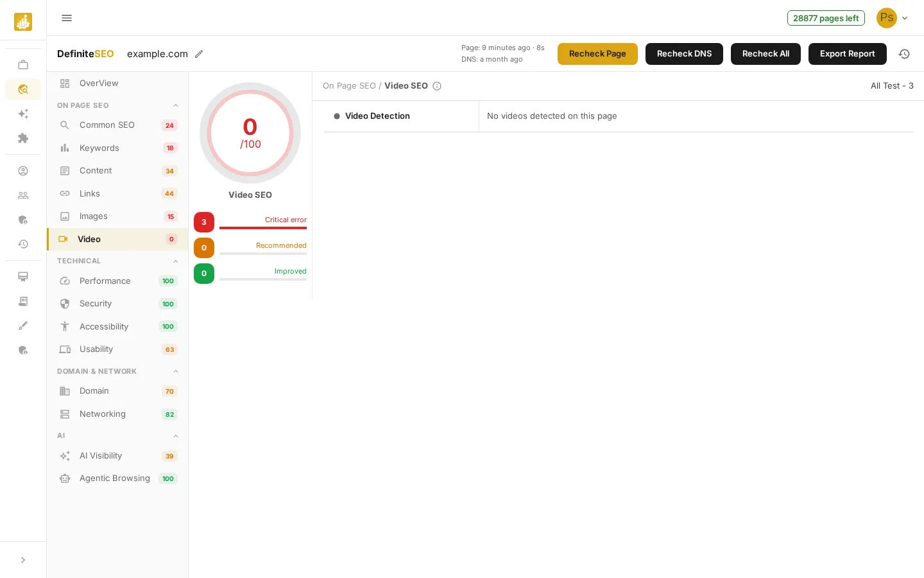Click the Recheck All button

coord(766,54)
